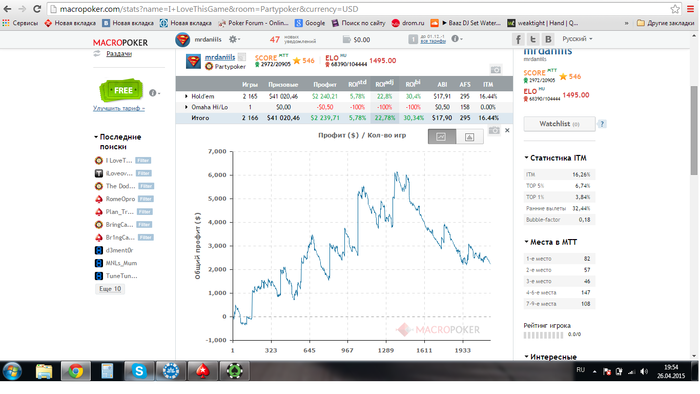Expand hidden system tray icons arrow
Image resolution: width=700 pixels, height=394 pixels.
click(x=595, y=371)
